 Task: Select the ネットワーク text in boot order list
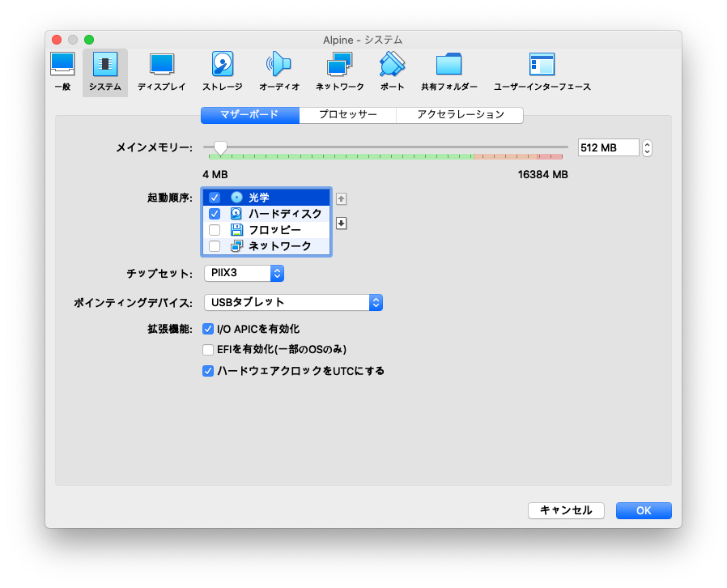280,245
